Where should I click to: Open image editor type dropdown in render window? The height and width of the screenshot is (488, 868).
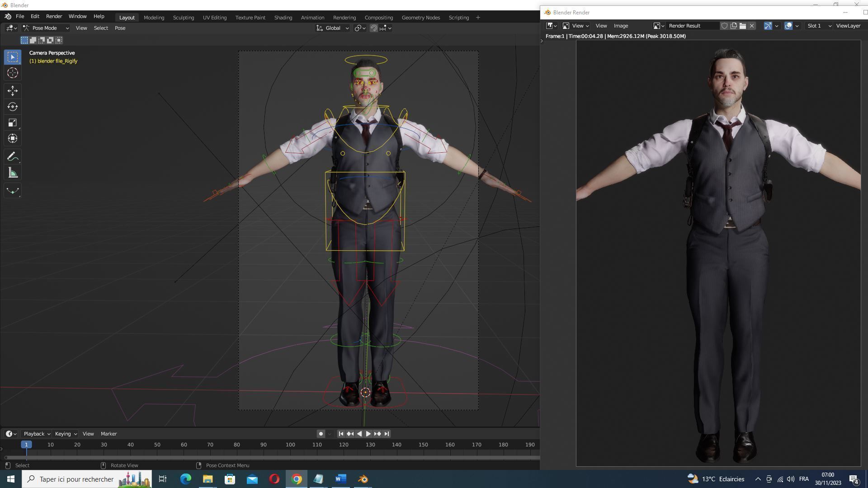[552, 26]
